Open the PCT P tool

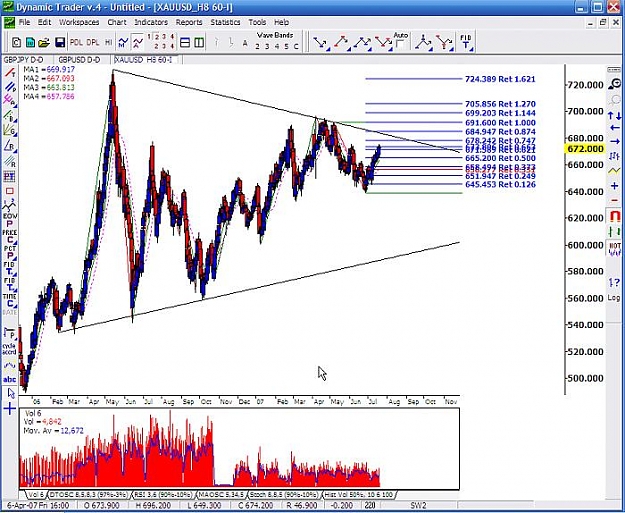[x=10, y=253]
